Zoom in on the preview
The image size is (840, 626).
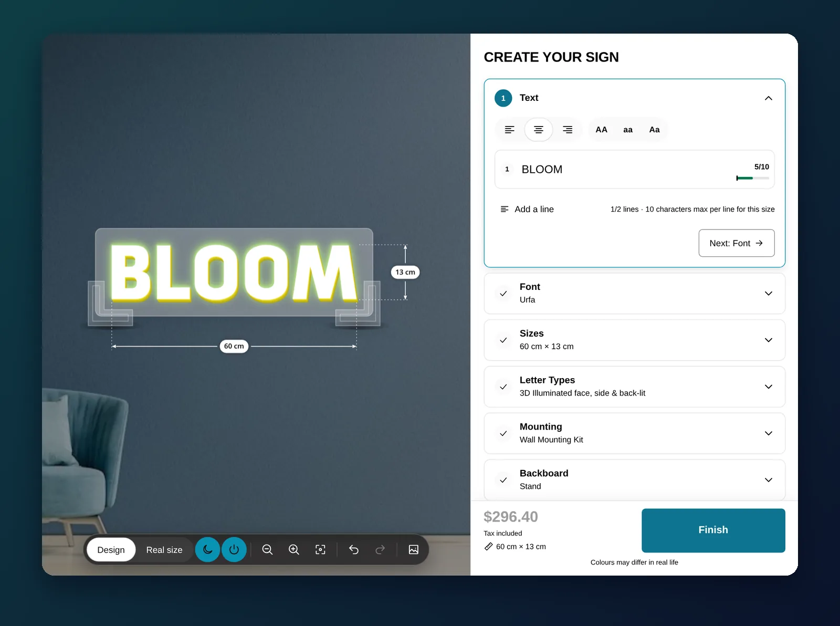click(294, 550)
